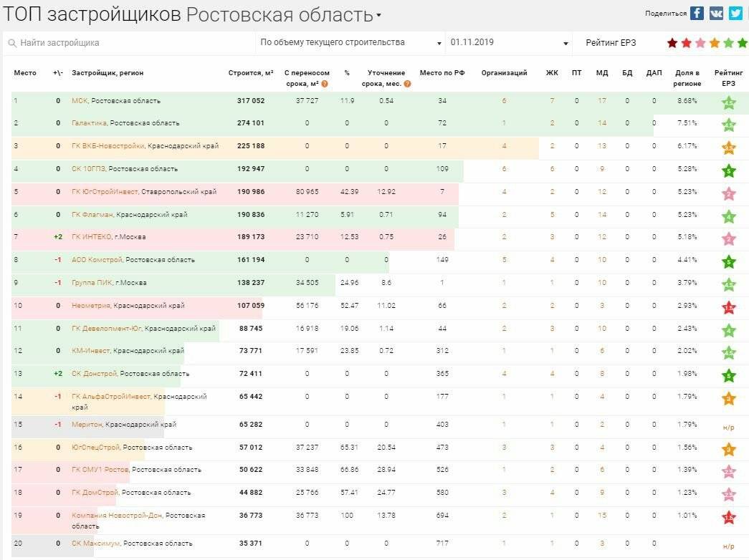Open developer link ГК СМУ1 Ростов
749x560 pixels.
click(100, 470)
